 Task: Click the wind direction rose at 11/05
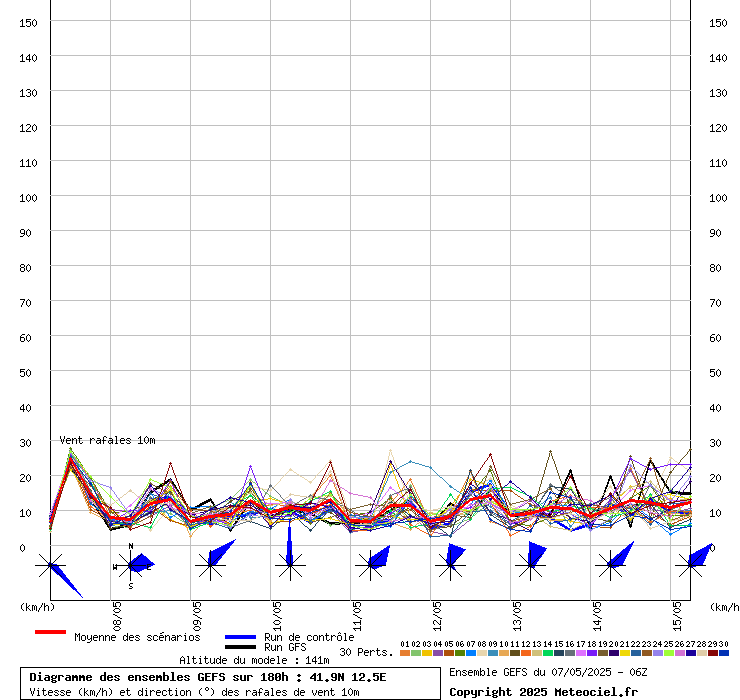click(x=372, y=563)
